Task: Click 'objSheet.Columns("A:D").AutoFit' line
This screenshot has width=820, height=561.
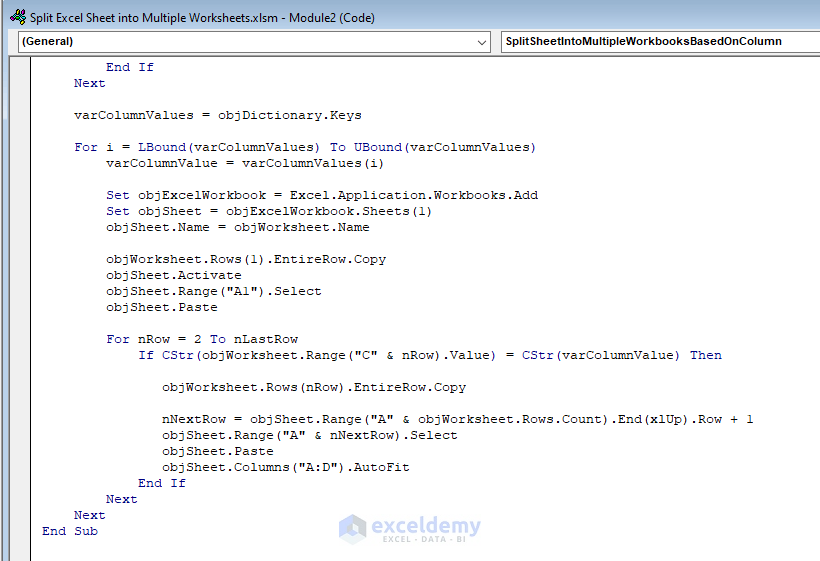Action: pyautogui.click(x=286, y=467)
